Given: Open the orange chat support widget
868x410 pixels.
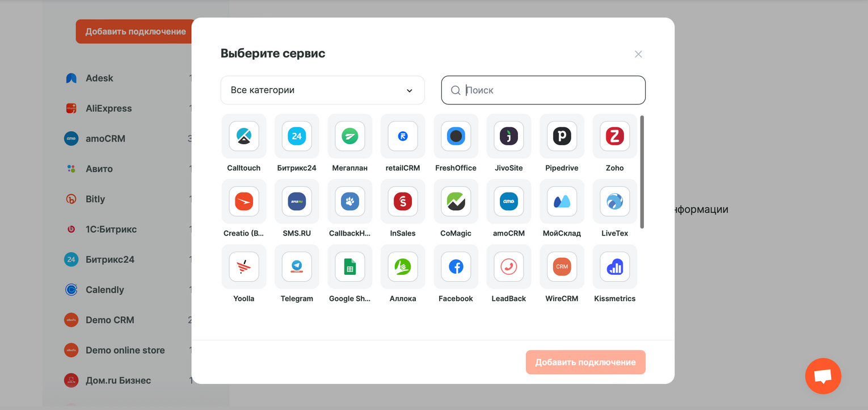Looking at the screenshot, I should point(823,376).
